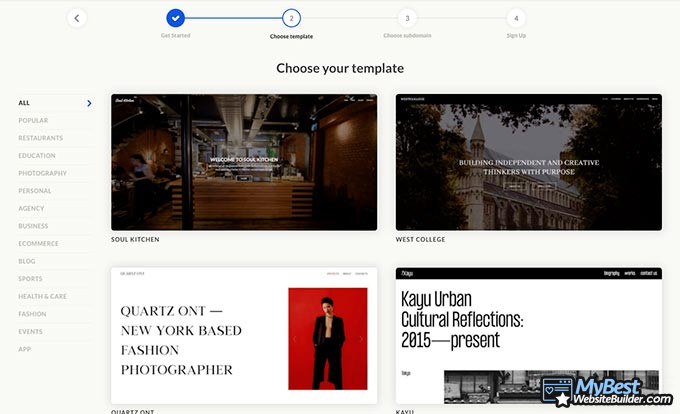Click the Choose subdomain step label
The height and width of the screenshot is (414, 680).
(x=407, y=36)
